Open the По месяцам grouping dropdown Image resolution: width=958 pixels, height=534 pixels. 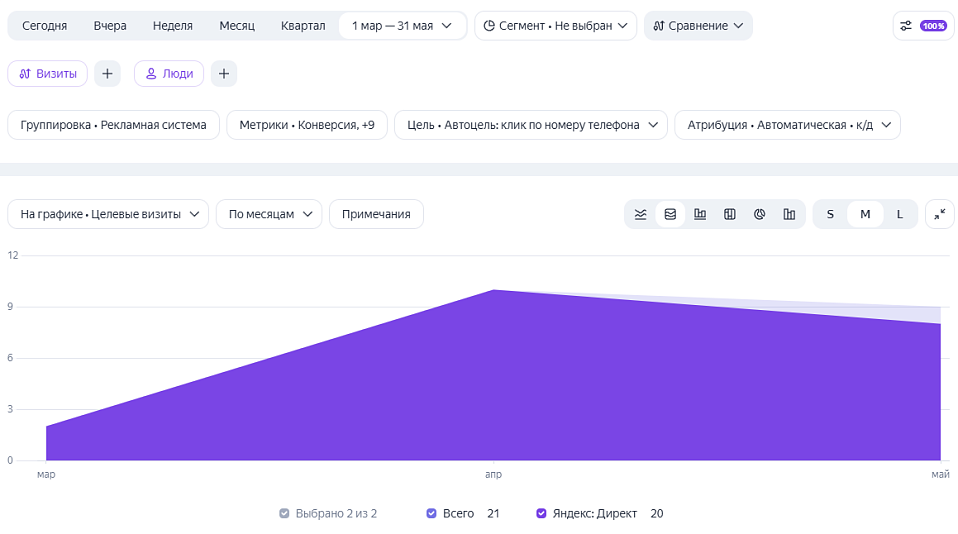pyautogui.click(x=269, y=214)
